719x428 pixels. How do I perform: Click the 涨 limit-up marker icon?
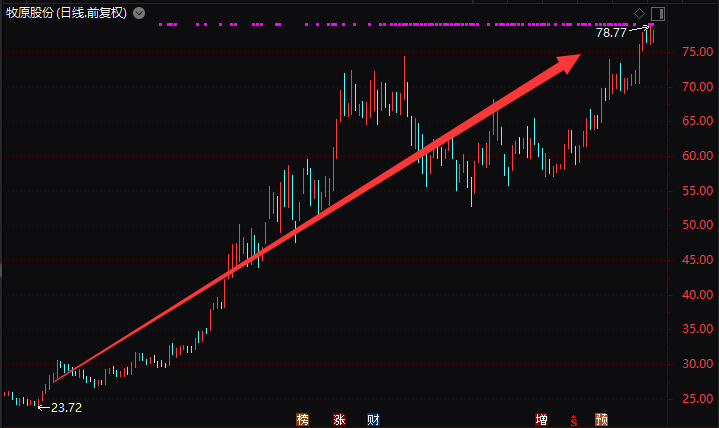(339, 419)
